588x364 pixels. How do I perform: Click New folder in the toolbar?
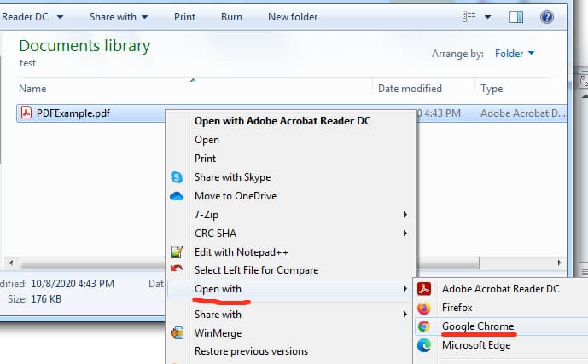(x=293, y=17)
